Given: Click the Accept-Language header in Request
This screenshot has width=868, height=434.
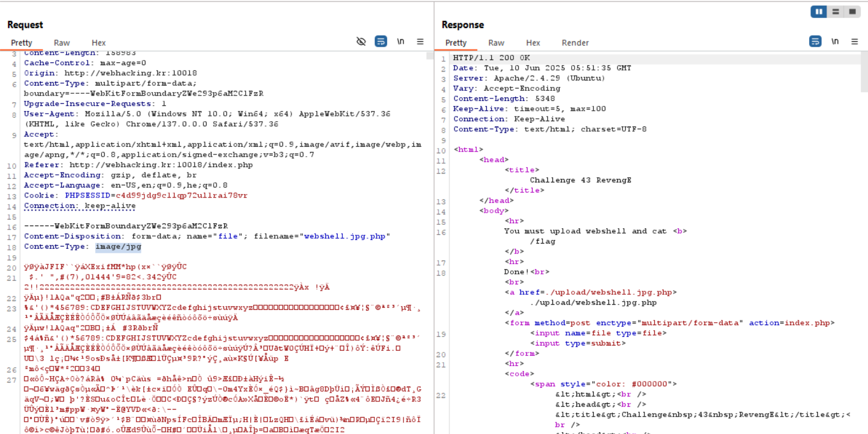Looking at the screenshot, I should [126, 186].
